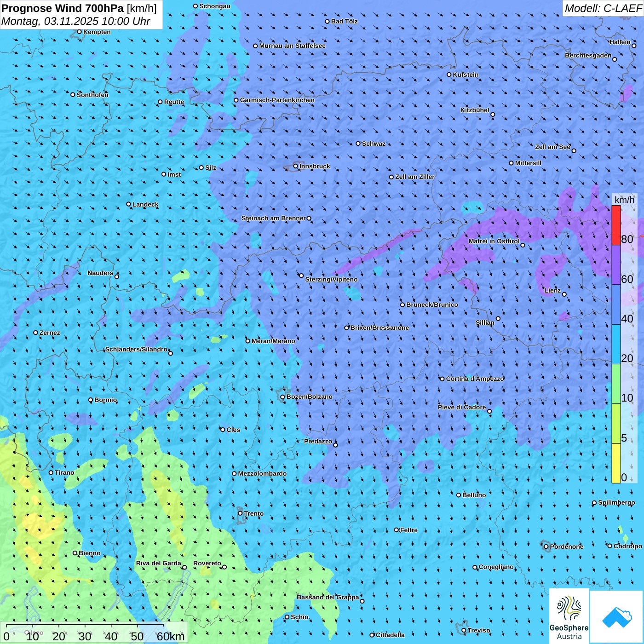The height and width of the screenshot is (644, 644).
Task: Click the Treviso city marker
Action: tap(464, 630)
